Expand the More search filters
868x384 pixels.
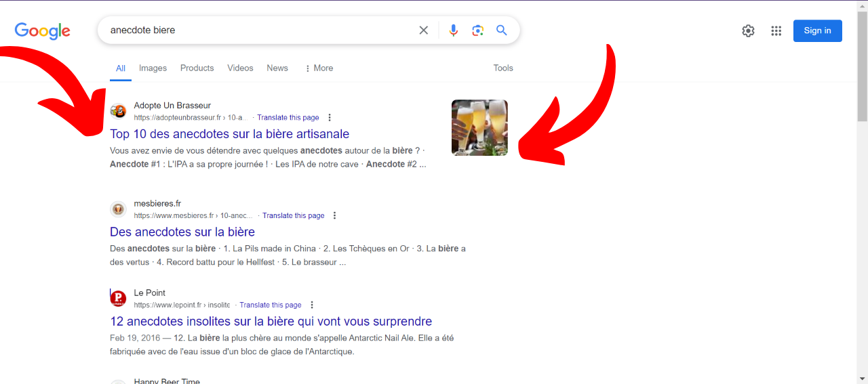coord(319,68)
